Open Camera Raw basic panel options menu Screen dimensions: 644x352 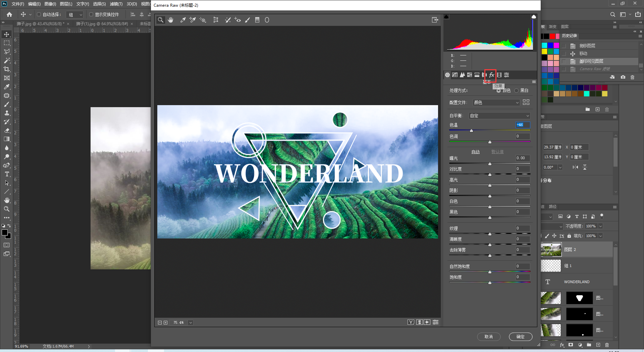[534, 82]
